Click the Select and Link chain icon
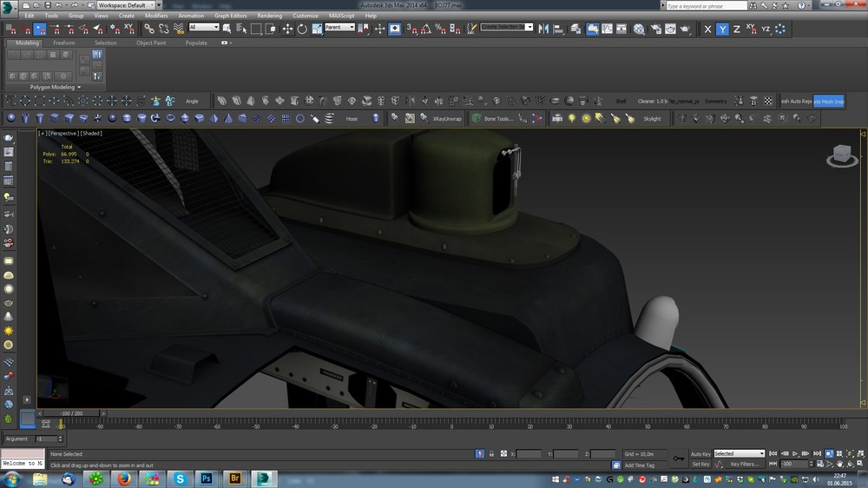Screen dimensions: 868x488 click(x=149, y=29)
